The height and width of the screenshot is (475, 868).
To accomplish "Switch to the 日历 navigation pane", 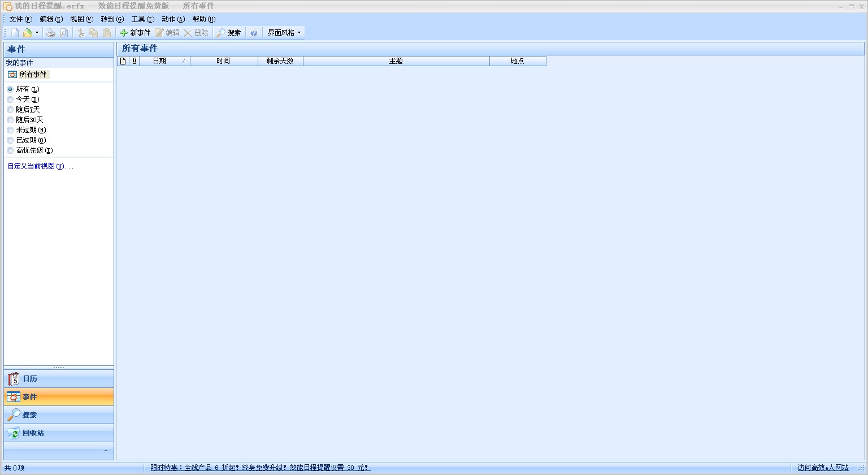I will point(59,379).
